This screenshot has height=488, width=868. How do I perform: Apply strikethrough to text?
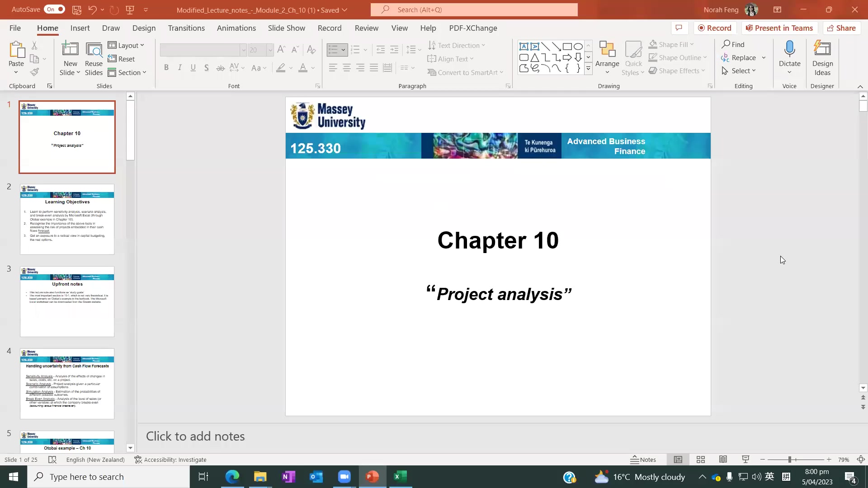pyautogui.click(x=221, y=67)
